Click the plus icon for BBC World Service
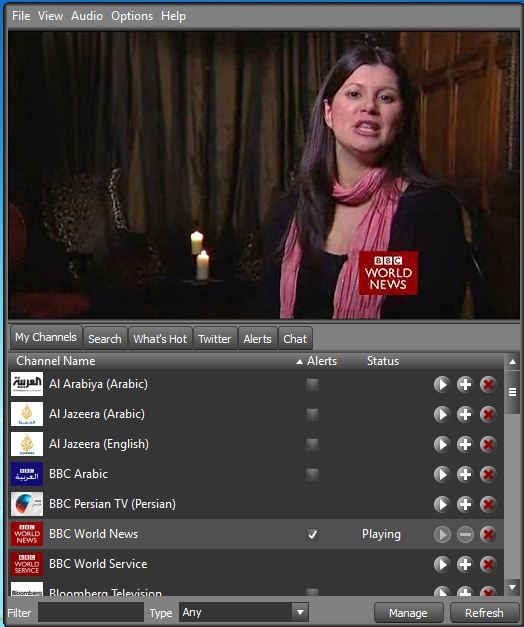The height and width of the screenshot is (627, 524). [x=465, y=565]
